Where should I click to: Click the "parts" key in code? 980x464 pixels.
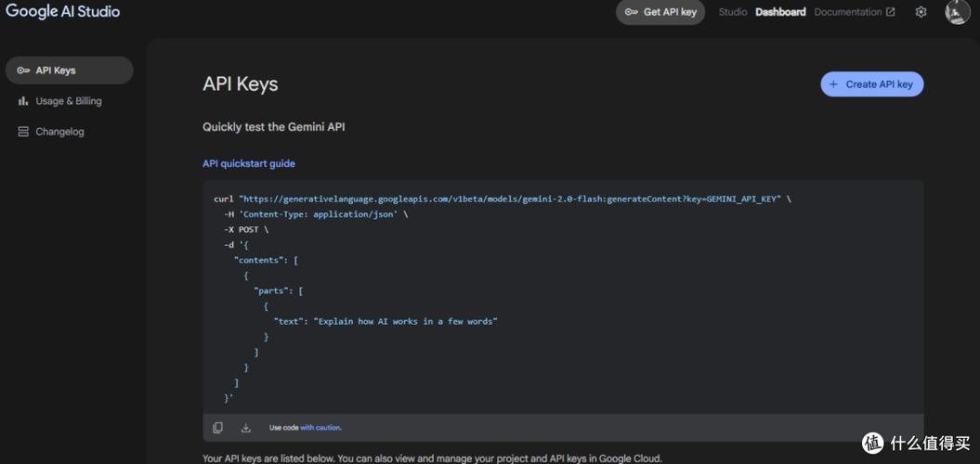[272, 290]
